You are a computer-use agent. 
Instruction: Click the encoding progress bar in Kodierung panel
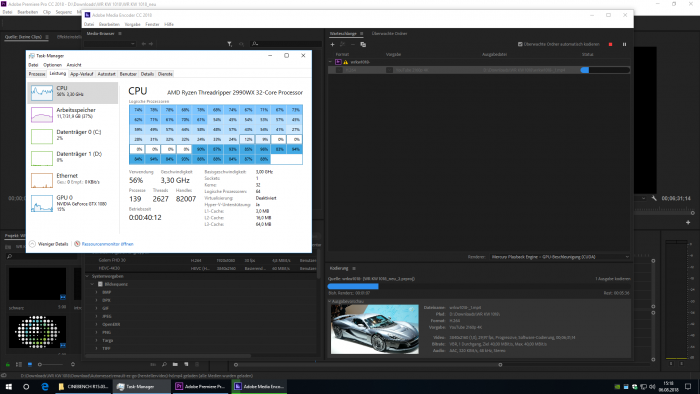click(x=479, y=286)
